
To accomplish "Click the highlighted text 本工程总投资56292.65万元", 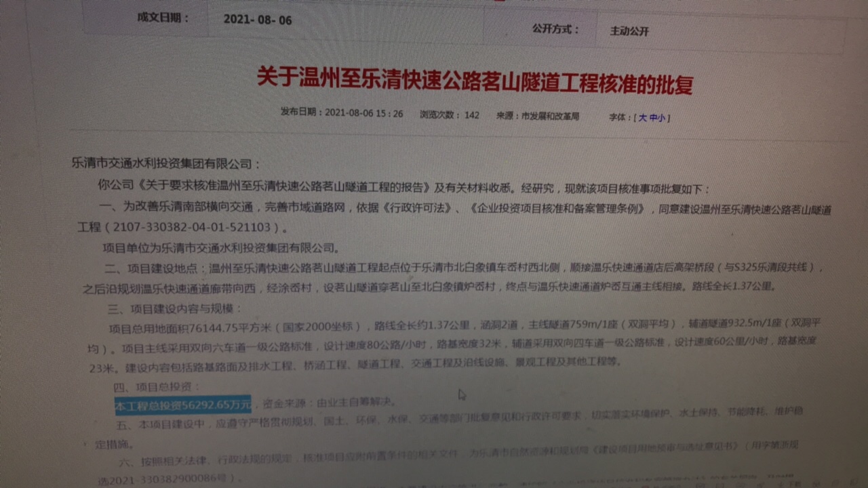I will [182, 405].
